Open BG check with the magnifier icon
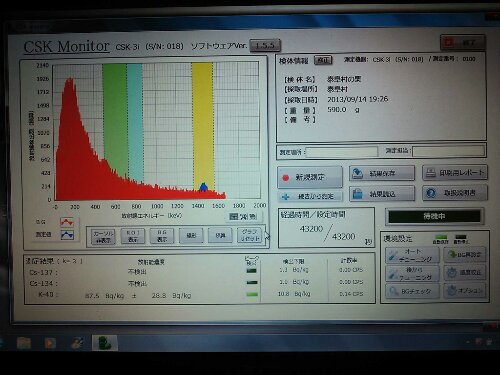This screenshot has width=500, height=375. (x=412, y=291)
